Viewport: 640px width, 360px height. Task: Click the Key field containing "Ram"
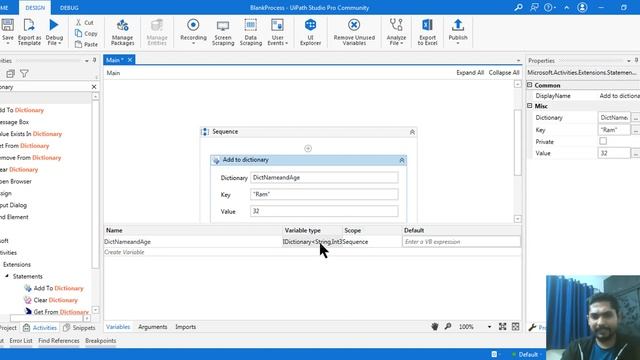tap(324, 194)
